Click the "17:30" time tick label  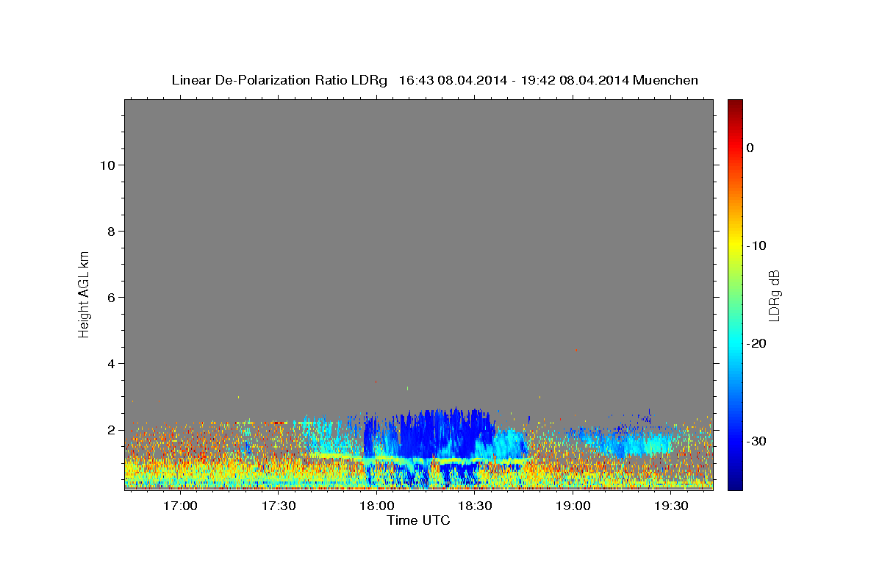tap(278, 506)
